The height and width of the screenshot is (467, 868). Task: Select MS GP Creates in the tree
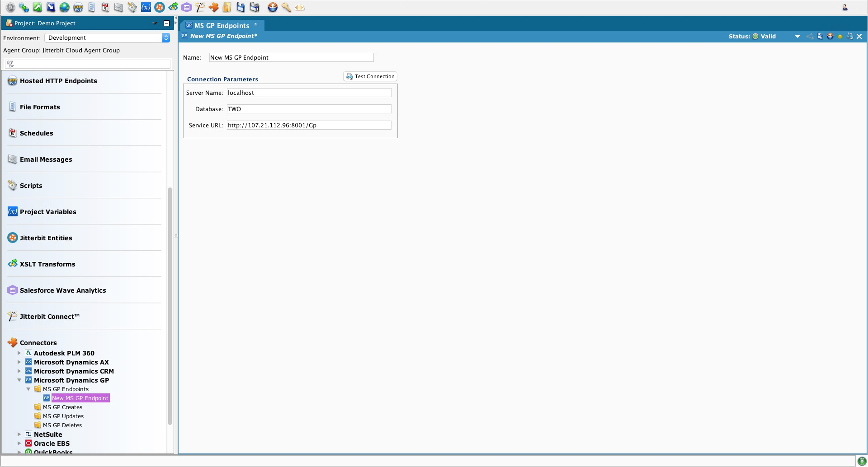pyautogui.click(x=62, y=407)
